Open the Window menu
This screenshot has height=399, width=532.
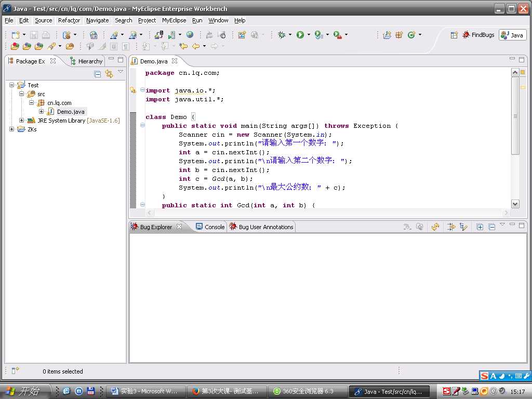pyautogui.click(x=218, y=20)
